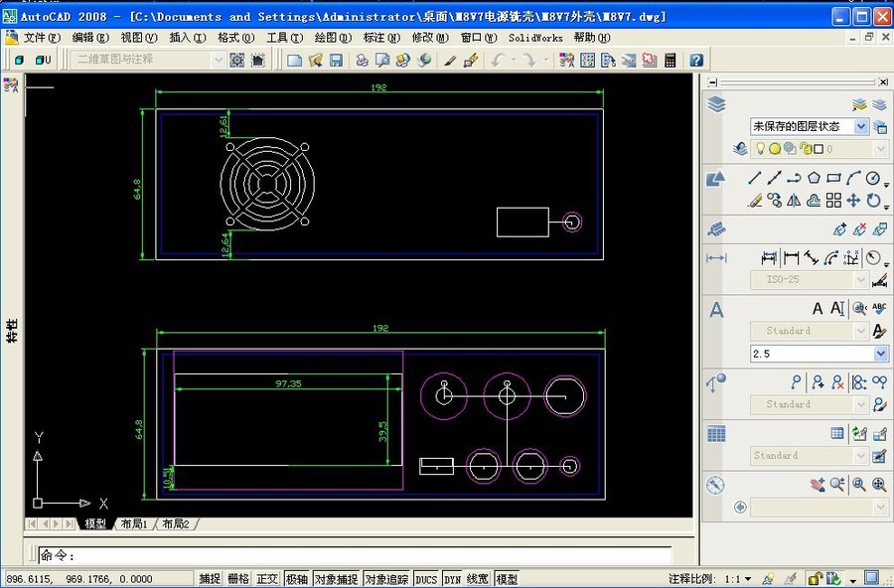The height and width of the screenshot is (588, 894).
Task: Select the Rectangle draw tool
Action: tap(833, 178)
